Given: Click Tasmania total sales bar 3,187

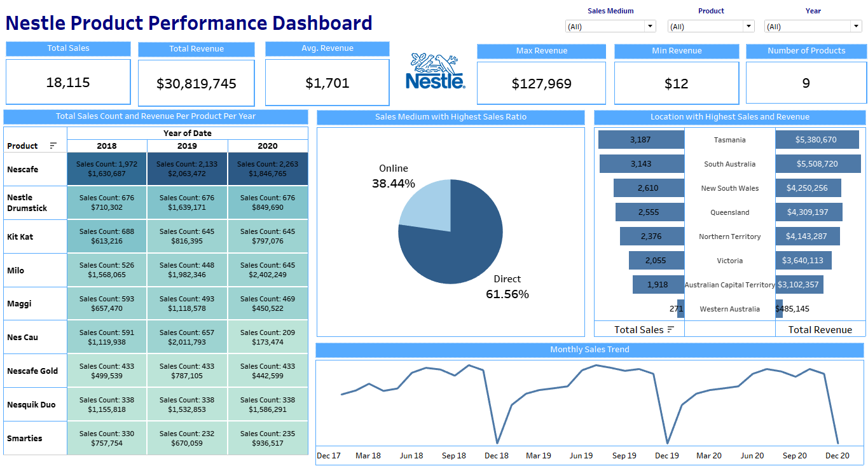Looking at the screenshot, I should pyautogui.click(x=641, y=140).
